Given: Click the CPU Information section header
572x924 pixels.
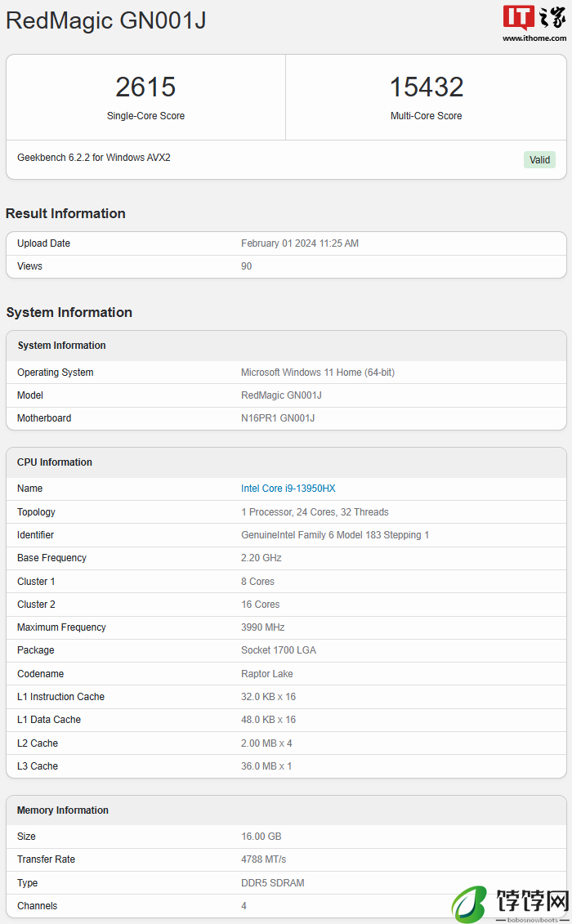Looking at the screenshot, I should click(286, 462).
